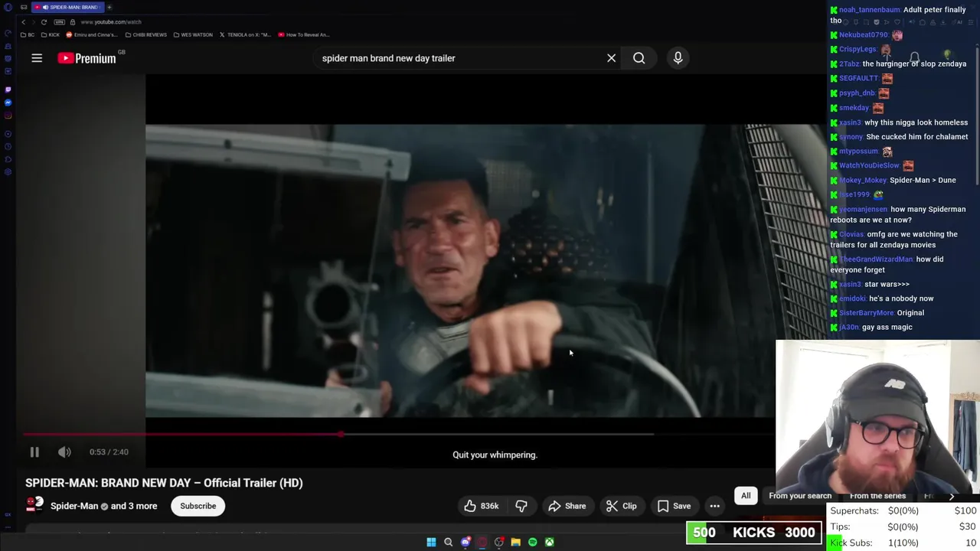Open the KICK bookmarks folder

50,34
